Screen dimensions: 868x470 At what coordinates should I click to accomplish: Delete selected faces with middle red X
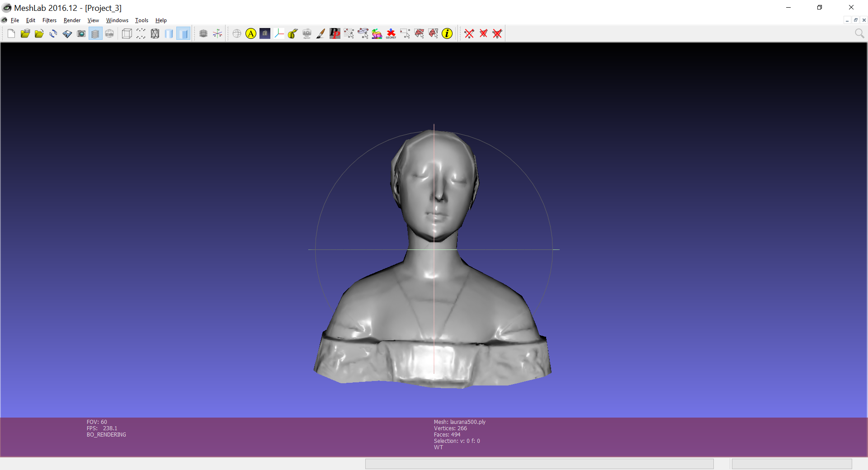pos(483,33)
